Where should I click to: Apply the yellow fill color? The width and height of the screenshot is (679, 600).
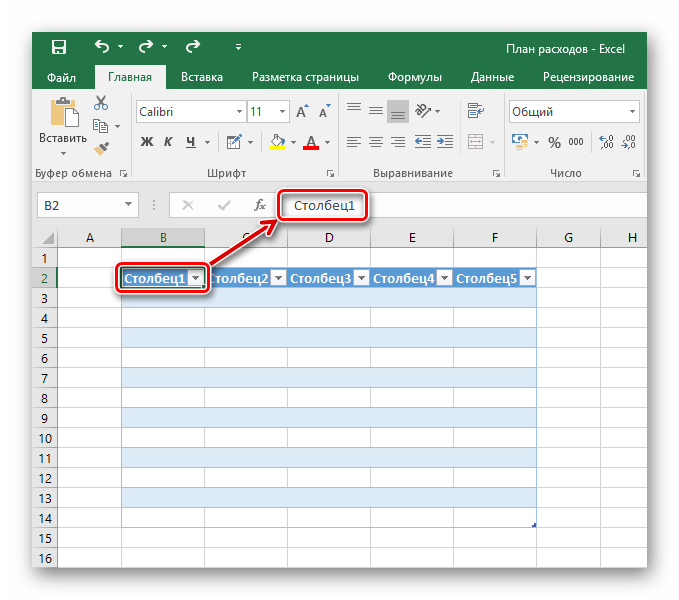[277, 142]
